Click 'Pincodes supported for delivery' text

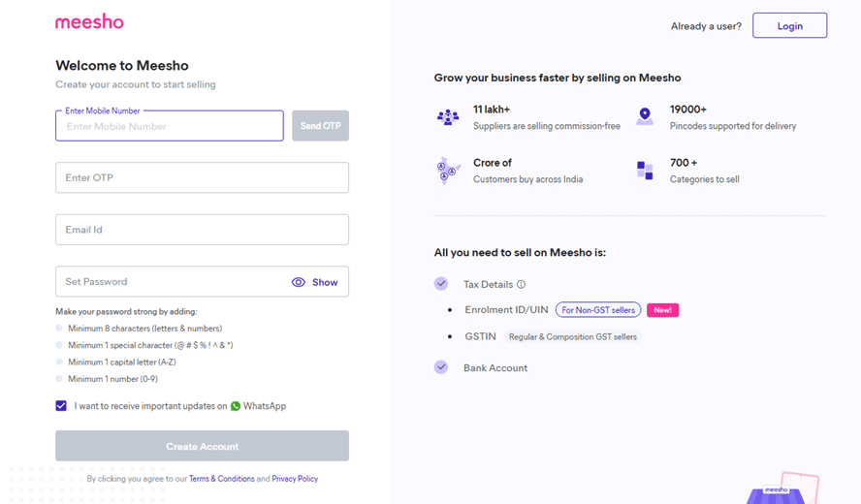pyautogui.click(x=733, y=126)
